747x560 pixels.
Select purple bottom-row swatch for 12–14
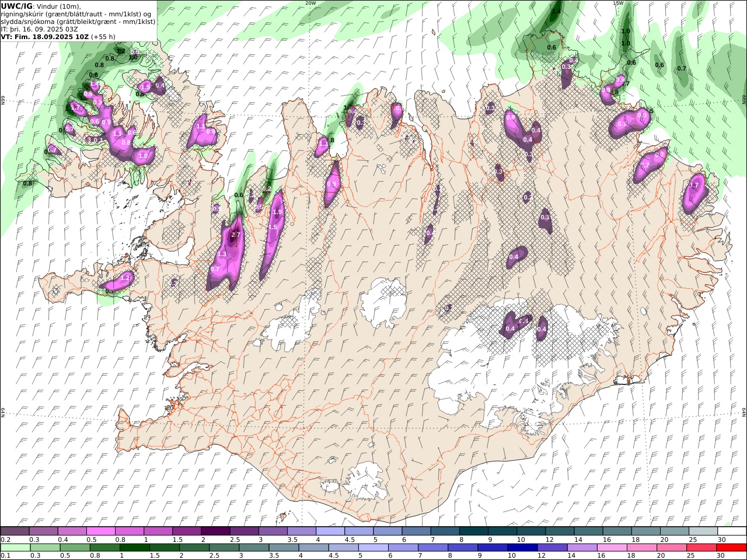551,548
